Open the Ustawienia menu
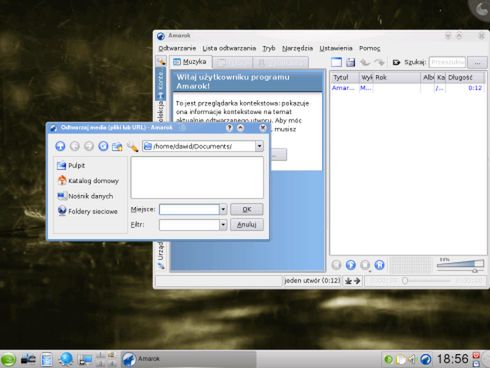Viewport: 490px width, 368px height. (x=336, y=48)
